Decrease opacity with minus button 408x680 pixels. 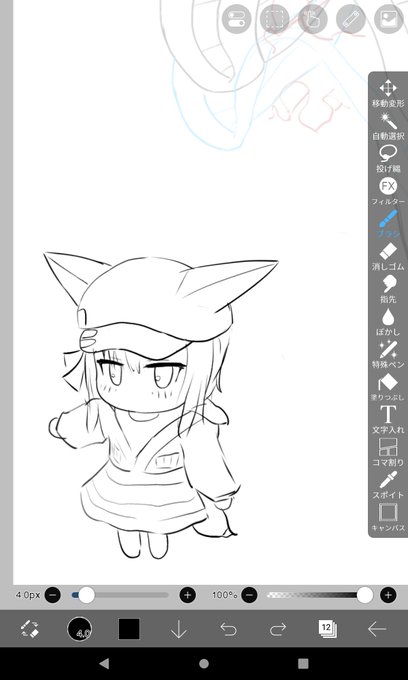coord(249,595)
